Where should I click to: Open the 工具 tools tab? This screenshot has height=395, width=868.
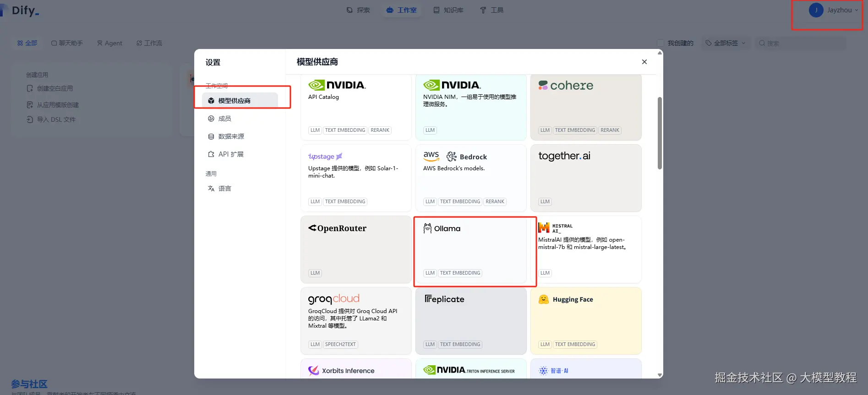(x=491, y=10)
